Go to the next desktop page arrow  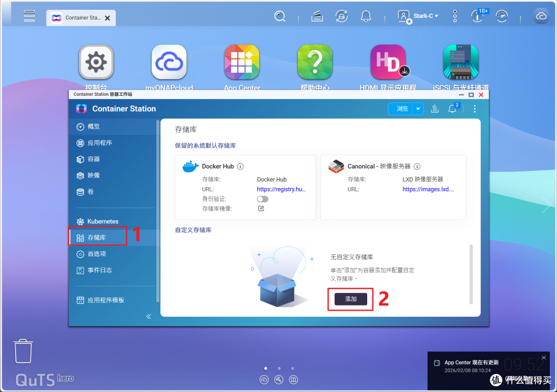coord(546,204)
